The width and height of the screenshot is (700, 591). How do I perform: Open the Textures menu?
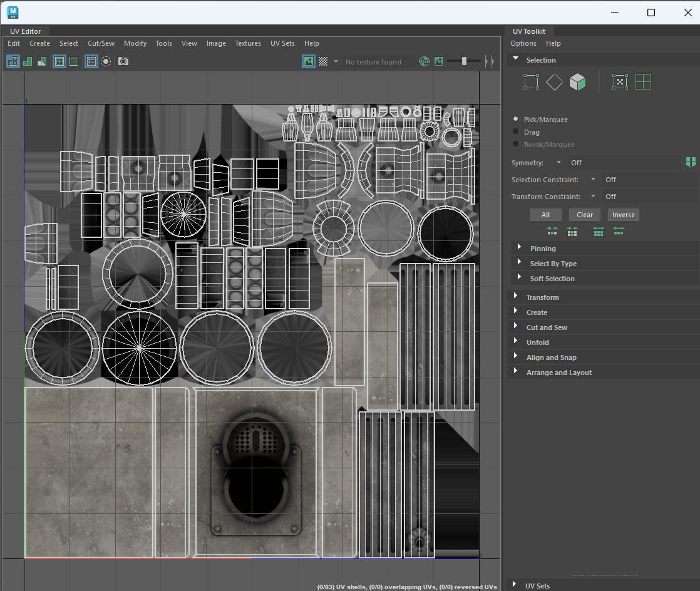[x=248, y=43]
